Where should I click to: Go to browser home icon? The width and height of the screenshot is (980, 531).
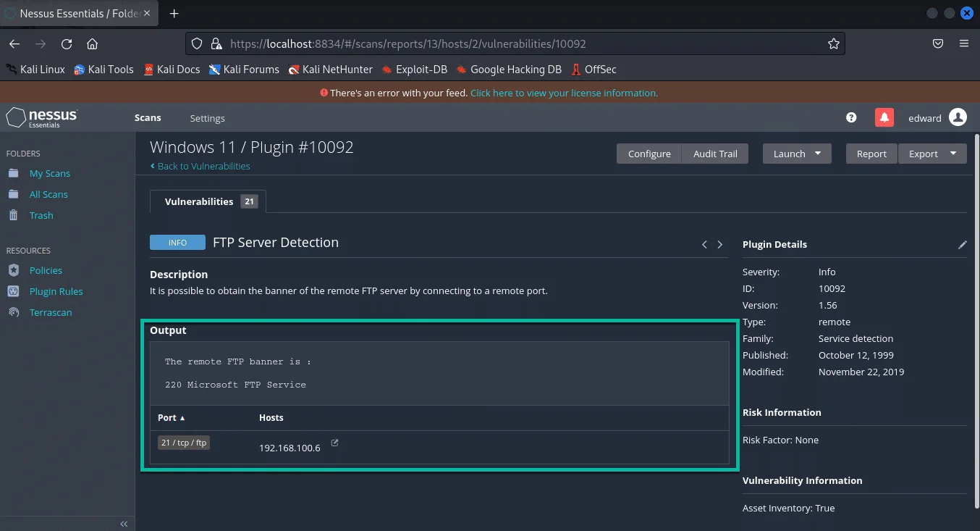(92, 43)
